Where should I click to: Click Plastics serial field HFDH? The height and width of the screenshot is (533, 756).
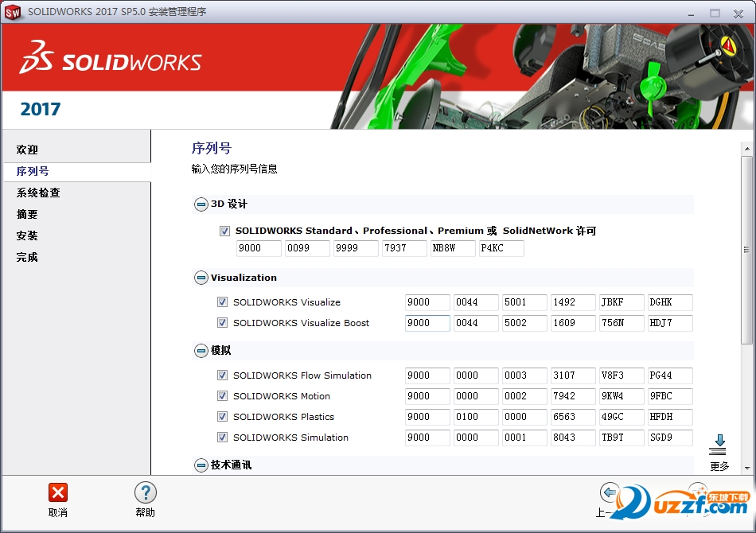(x=670, y=417)
